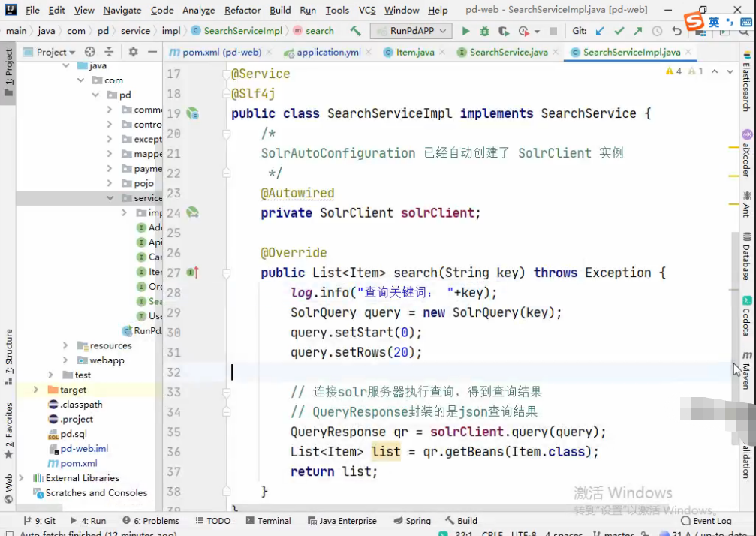This screenshot has height=536, width=756.
Task: Switch to the application.yml tab
Action: coord(328,52)
